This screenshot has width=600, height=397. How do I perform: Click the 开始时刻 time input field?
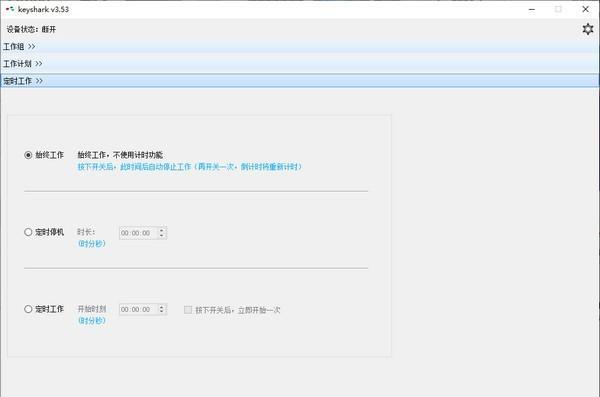tap(139, 309)
